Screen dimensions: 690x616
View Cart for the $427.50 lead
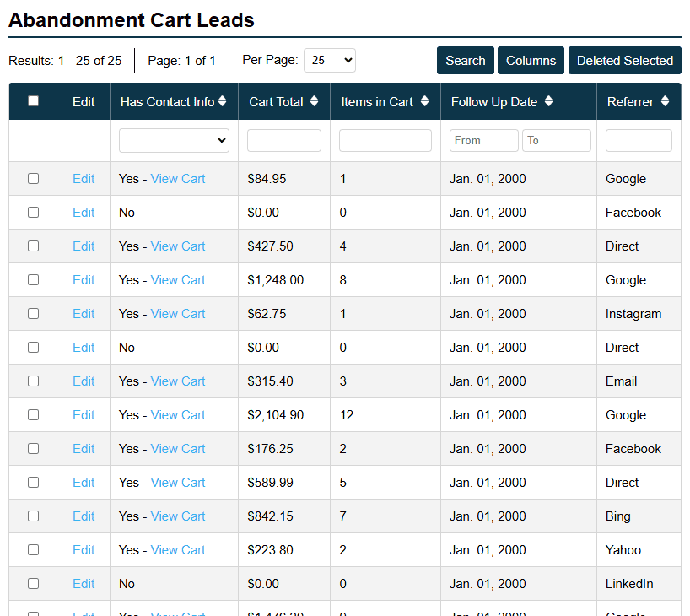tap(178, 246)
